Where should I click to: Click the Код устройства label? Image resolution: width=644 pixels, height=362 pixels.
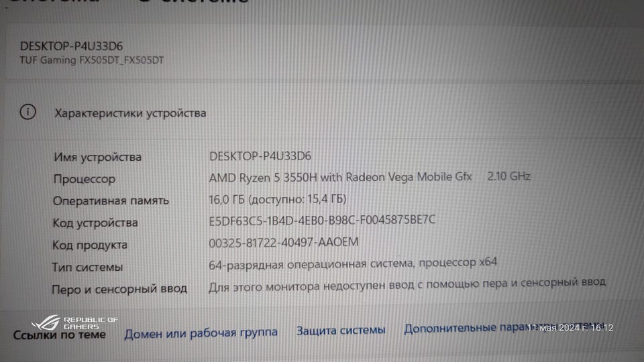[x=95, y=223]
